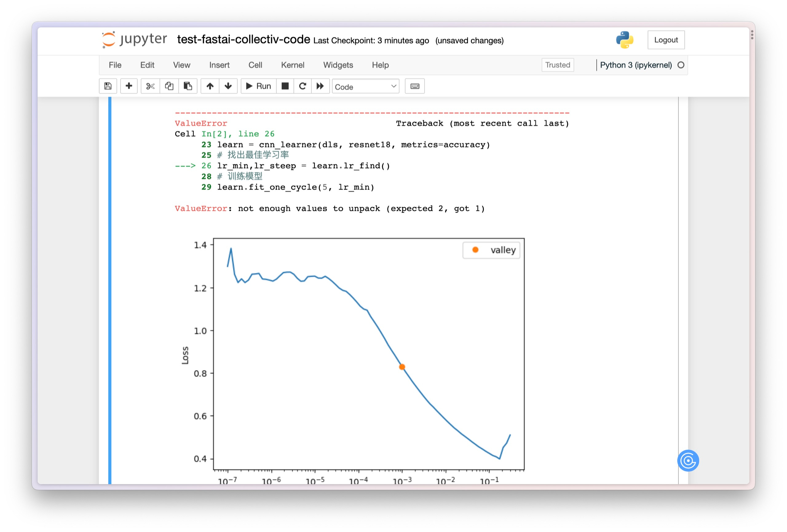Move selected cell up arrow
Viewport: 787px width, 532px height.
click(x=210, y=86)
